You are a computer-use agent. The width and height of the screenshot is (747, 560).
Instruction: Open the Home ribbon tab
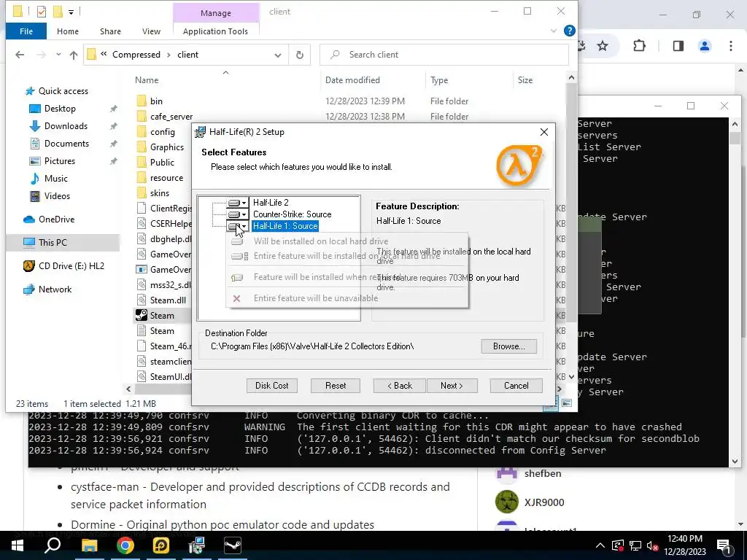(x=68, y=31)
